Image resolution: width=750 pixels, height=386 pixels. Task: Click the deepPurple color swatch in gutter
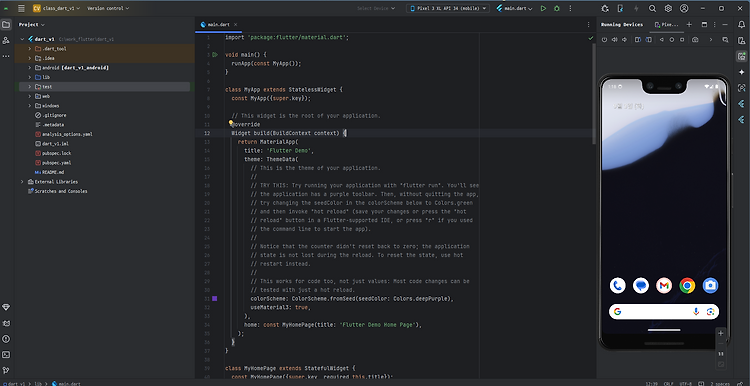pos(215,298)
